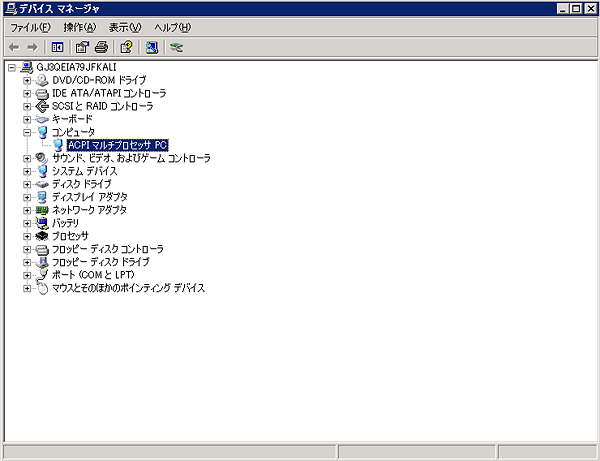
Task: Open the ファイル(F) menu
Action: click(30, 27)
